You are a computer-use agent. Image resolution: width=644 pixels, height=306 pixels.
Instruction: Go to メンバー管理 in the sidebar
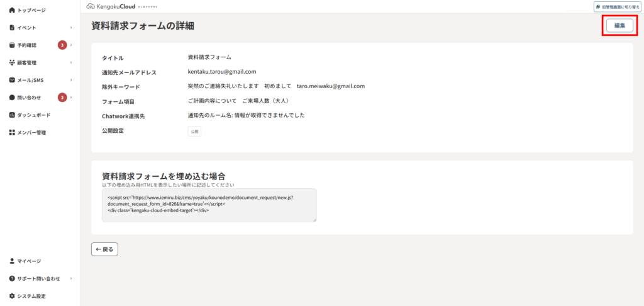coord(31,132)
